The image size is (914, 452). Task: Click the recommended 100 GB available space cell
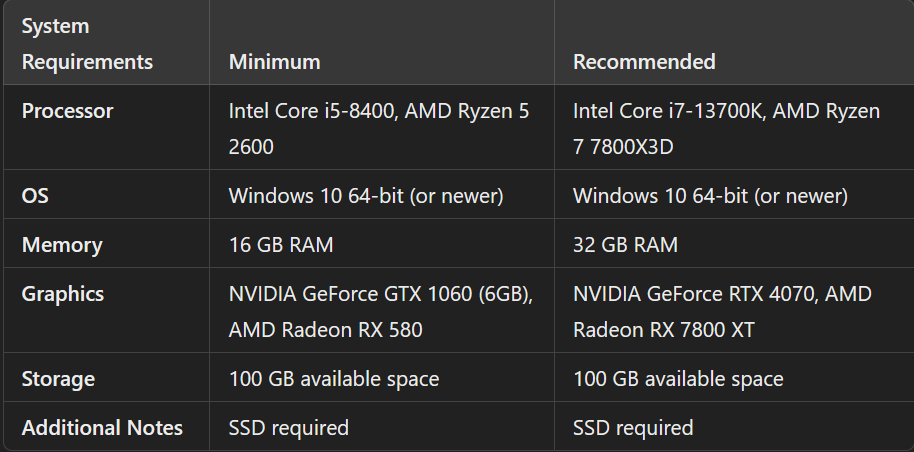coord(678,379)
